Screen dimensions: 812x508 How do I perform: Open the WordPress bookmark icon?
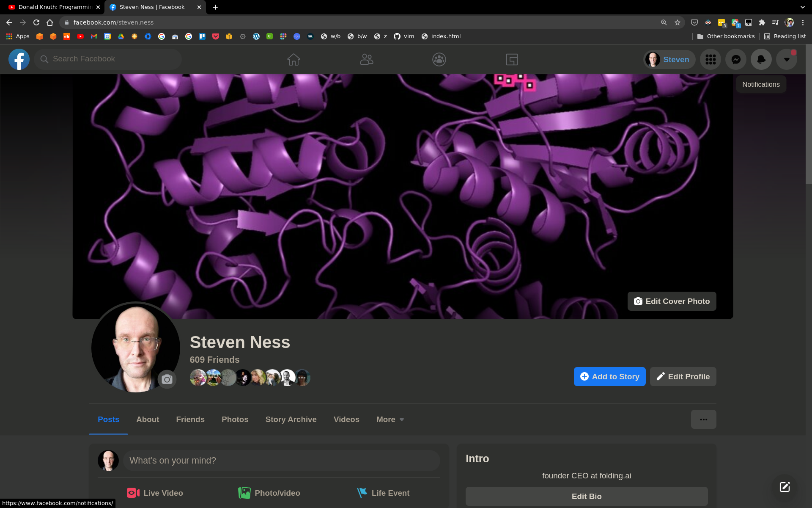[256, 36]
